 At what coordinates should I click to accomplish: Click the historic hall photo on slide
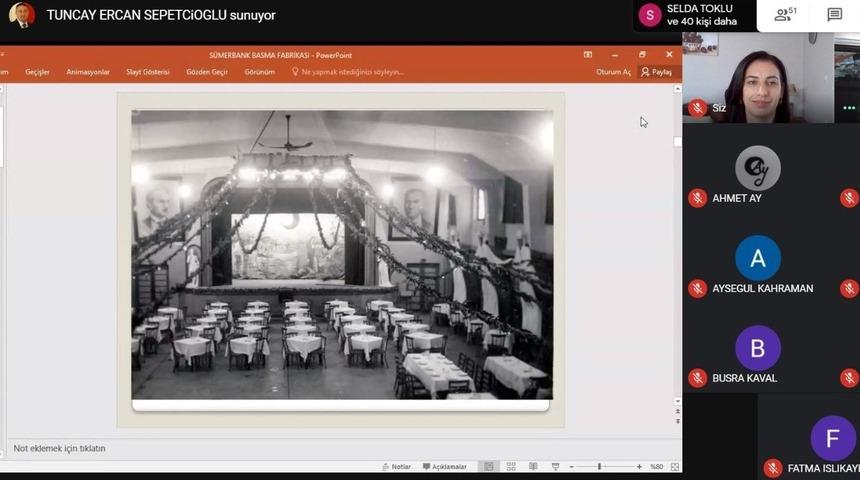[342, 255]
